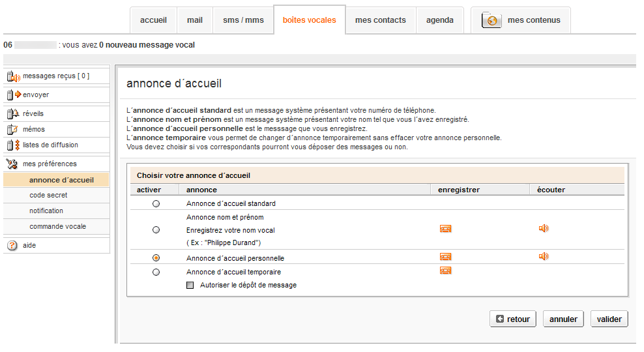Play the Annonce nom et prénom speaker icon
The height and width of the screenshot is (352, 644).
coord(544,228)
